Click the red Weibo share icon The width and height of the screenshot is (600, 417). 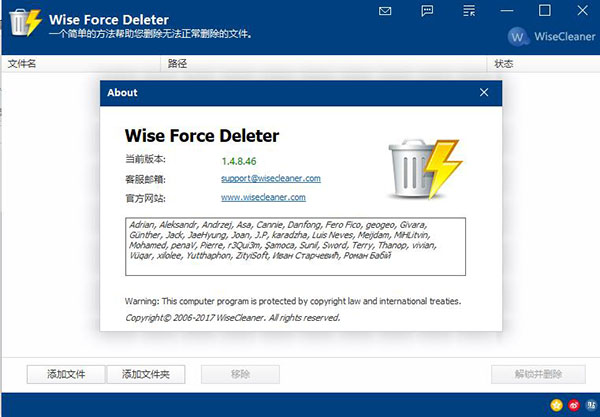pyautogui.click(x=572, y=404)
